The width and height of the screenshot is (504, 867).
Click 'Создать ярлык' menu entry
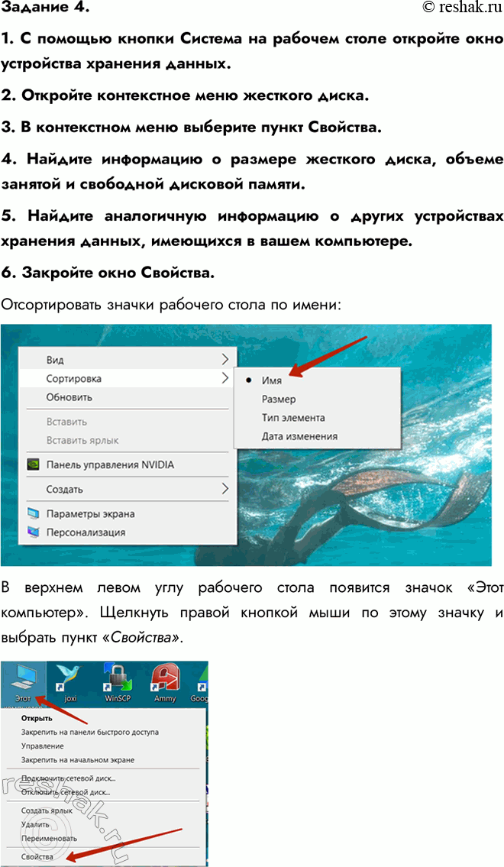click(x=47, y=810)
